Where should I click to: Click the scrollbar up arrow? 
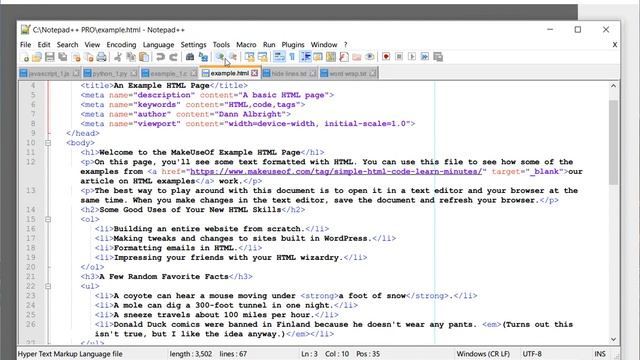tap(613, 86)
